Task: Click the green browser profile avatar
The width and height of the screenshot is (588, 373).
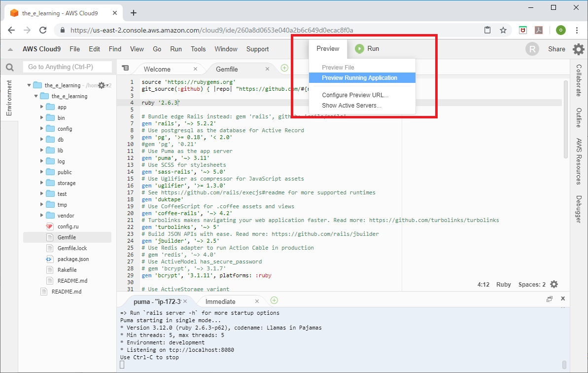Action: pos(560,30)
